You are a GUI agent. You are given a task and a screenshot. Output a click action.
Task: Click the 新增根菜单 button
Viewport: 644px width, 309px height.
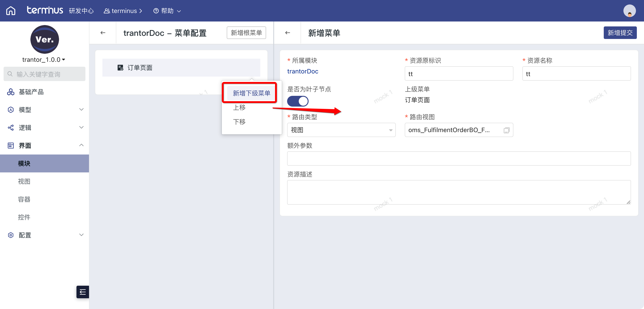[x=246, y=33]
